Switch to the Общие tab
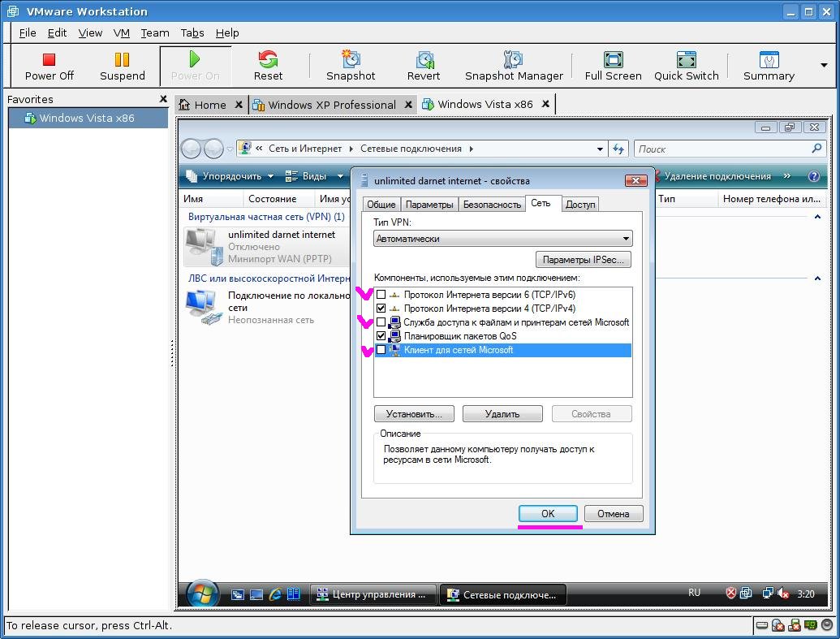 click(381, 205)
